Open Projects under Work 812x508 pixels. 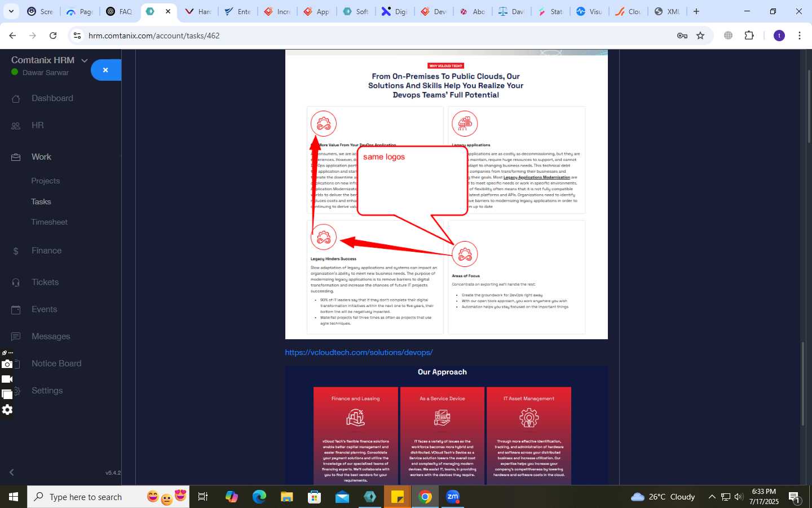pos(45,181)
